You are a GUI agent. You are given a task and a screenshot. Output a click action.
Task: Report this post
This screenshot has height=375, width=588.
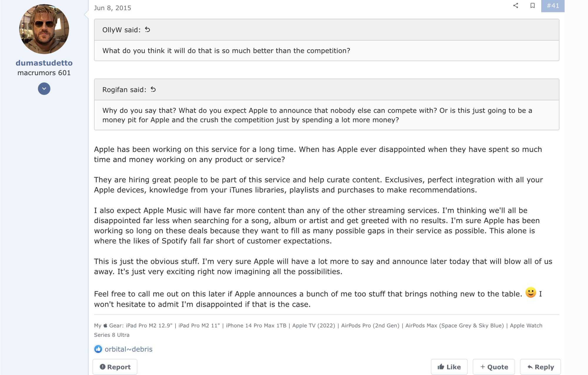click(115, 367)
